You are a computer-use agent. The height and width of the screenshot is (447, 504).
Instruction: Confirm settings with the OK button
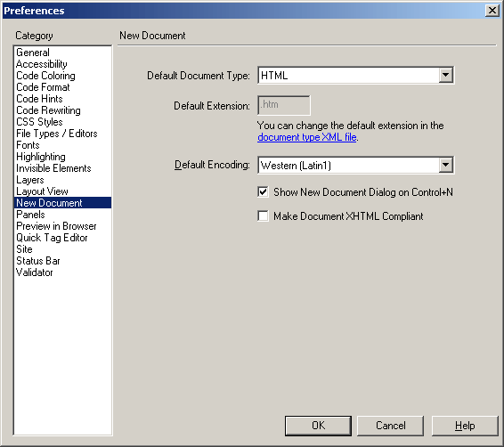318,426
